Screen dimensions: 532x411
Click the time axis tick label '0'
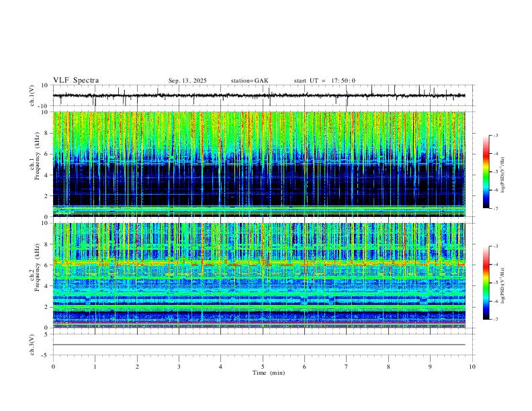point(53,367)
